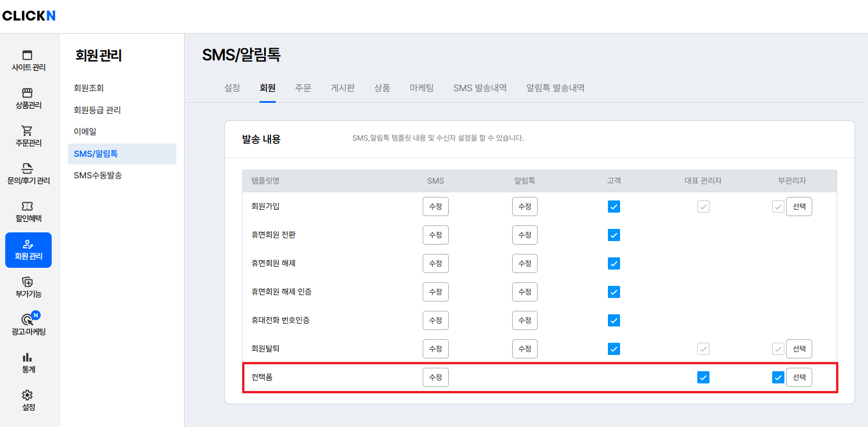Toggle 부관리자 checkbox in 컨택폼 row
The height and width of the screenshot is (427, 868).
coord(778,378)
